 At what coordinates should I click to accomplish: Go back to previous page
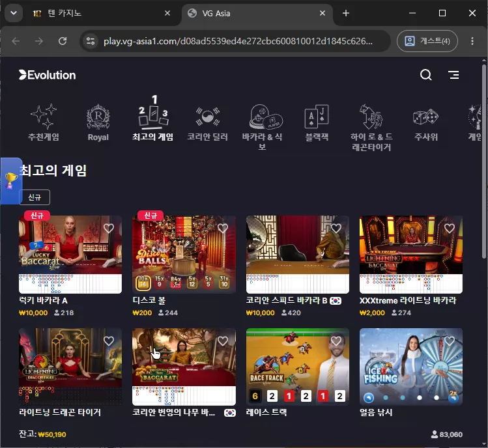click(16, 41)
